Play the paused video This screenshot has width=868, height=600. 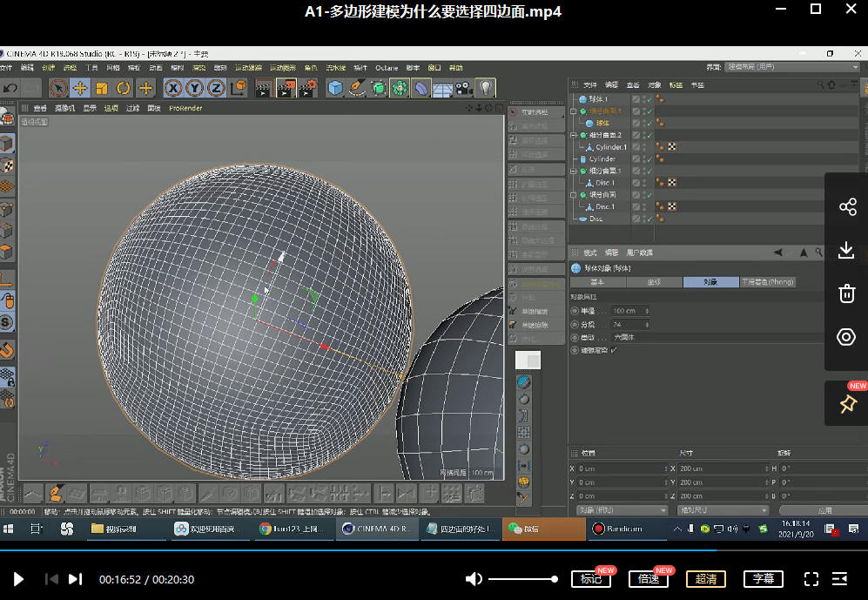(x=18, y=579)
